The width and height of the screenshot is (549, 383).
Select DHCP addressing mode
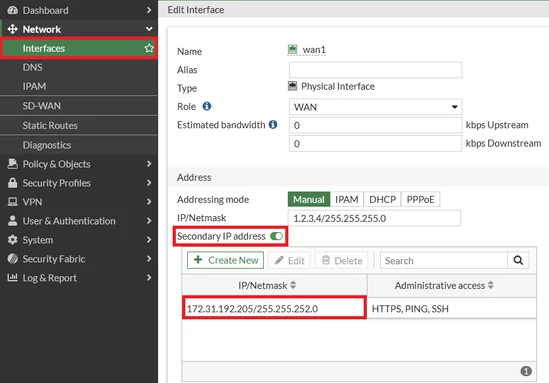coord(382,199)
